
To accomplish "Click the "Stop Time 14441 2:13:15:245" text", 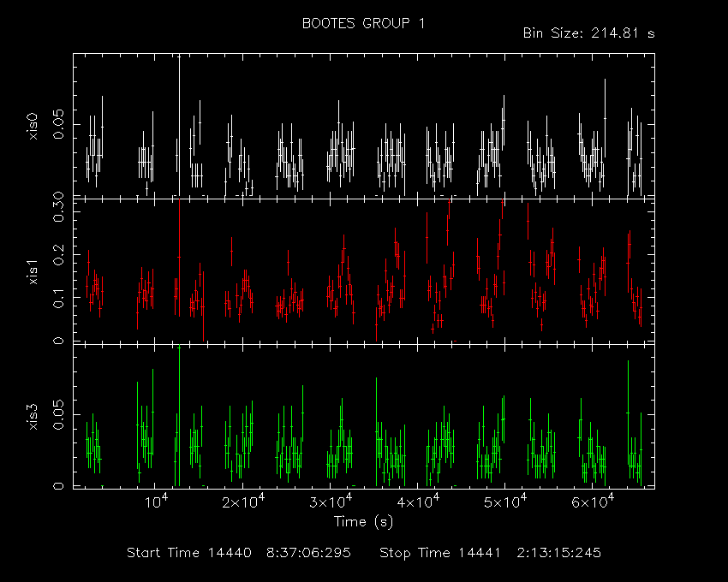I will tap(490, 553).
